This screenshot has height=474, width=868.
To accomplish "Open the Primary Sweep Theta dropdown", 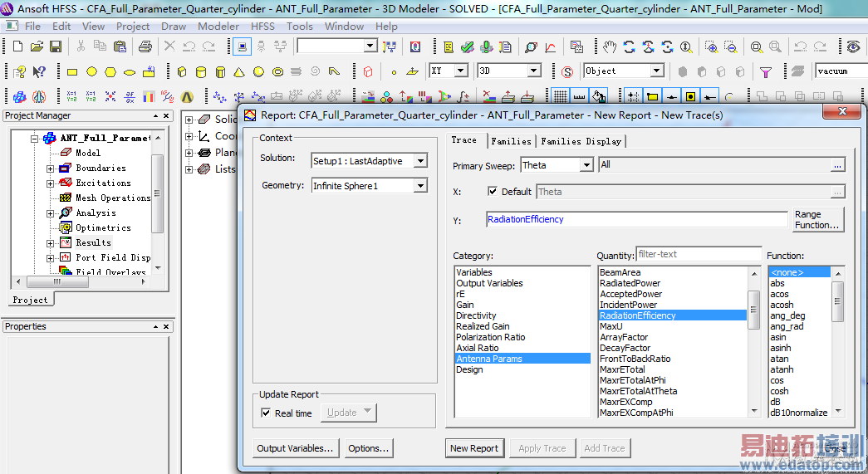I will coord(586,165).
